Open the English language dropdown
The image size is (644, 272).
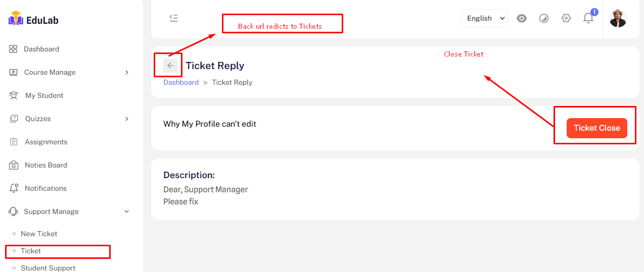click(484, 18)
